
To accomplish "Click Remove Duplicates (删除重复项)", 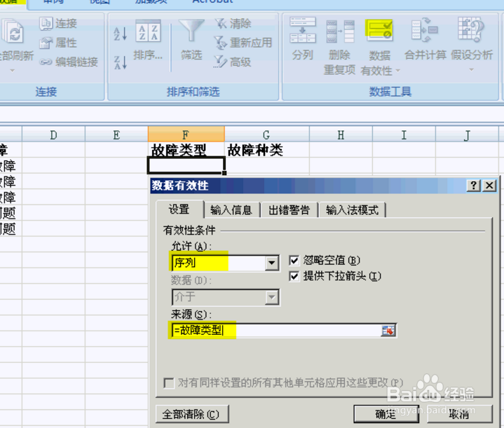I will tap(340, 47).
